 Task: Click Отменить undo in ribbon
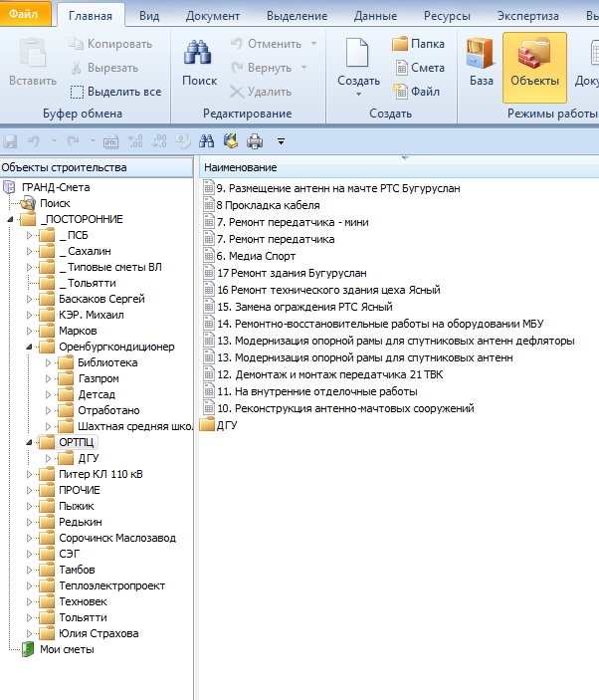266,44
